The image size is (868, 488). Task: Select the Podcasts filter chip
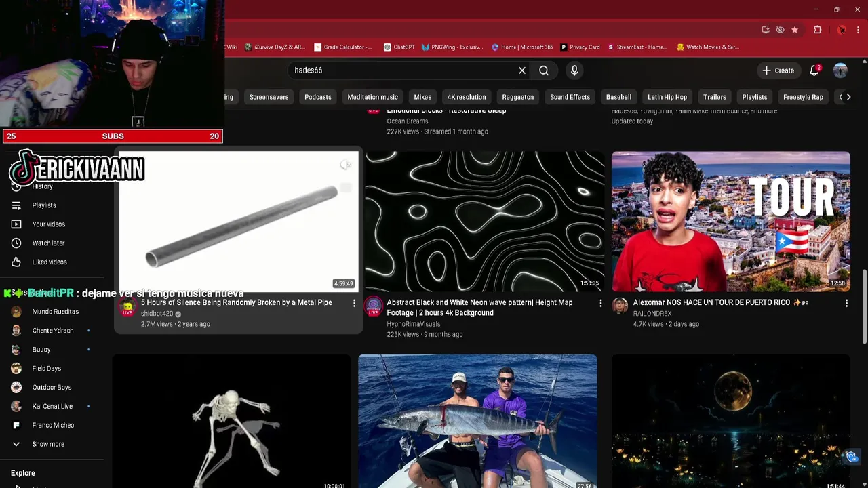[318, 97]
